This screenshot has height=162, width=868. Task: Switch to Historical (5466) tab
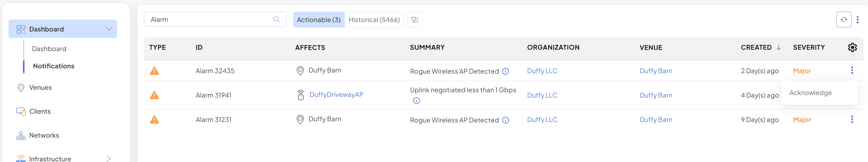pyautogui.click(x=374, y=20)
